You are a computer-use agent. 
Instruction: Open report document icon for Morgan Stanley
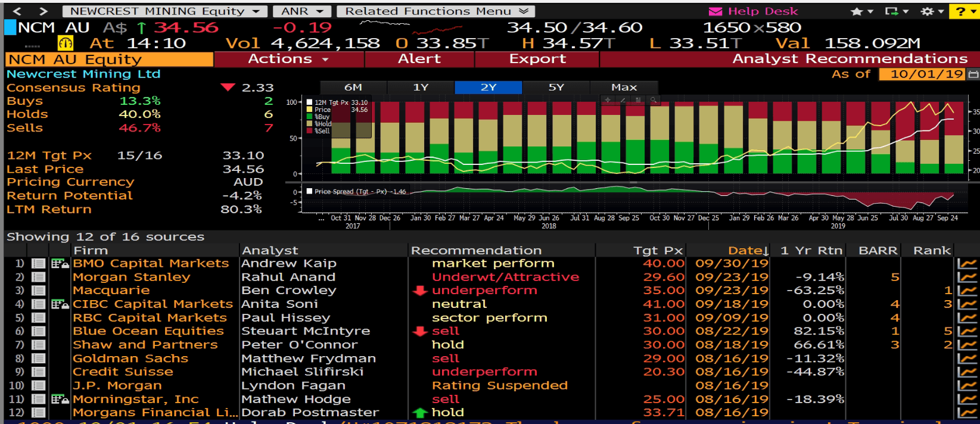point(39,277)
